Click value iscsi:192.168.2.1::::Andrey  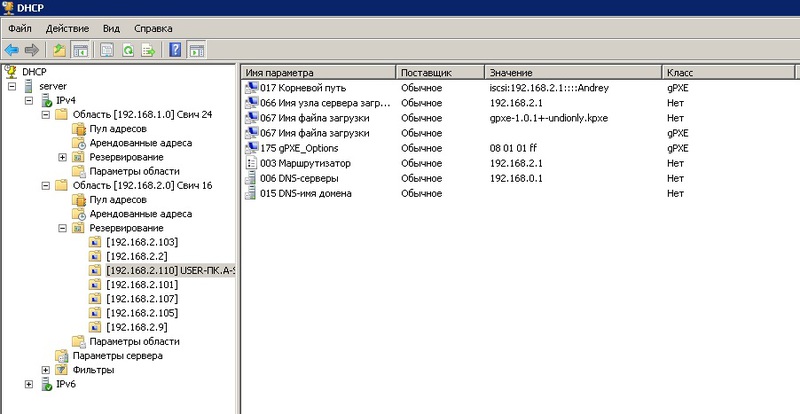549,88
